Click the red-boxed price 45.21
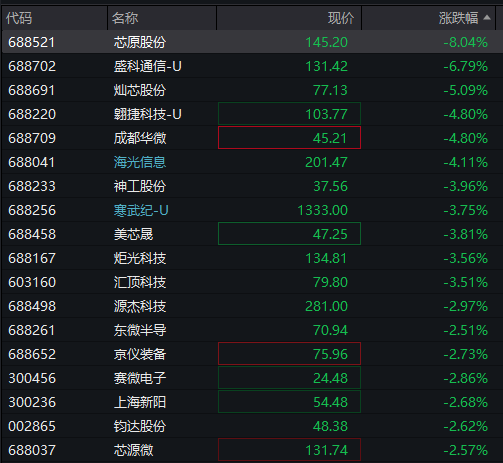 coord(289,137)
